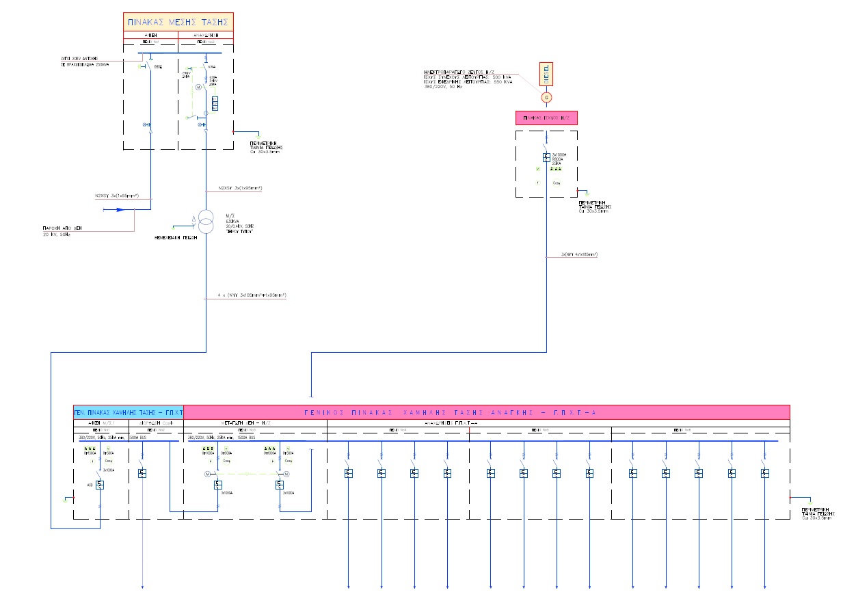Screen dimensions: 843x616
Task: Click the rightmost outgoing feeder breaker
Action: [764, 473]
